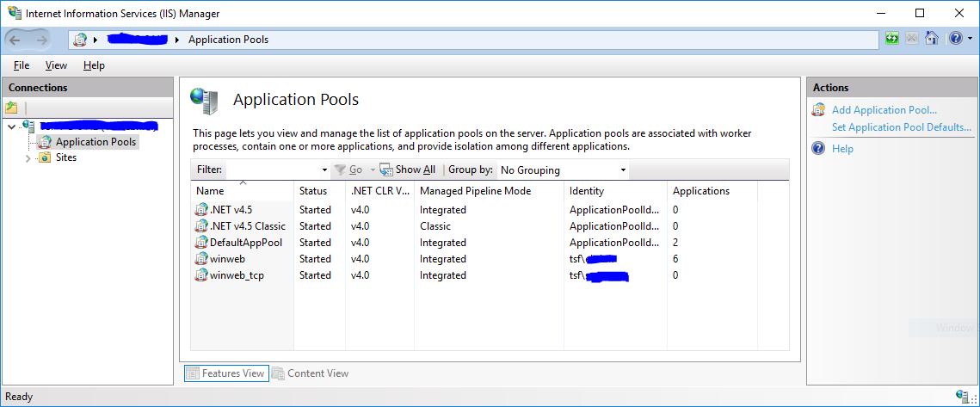Screen dimensions: 980x407
Task: Click the Help link in Actions pane
Action: pos(842,149)
